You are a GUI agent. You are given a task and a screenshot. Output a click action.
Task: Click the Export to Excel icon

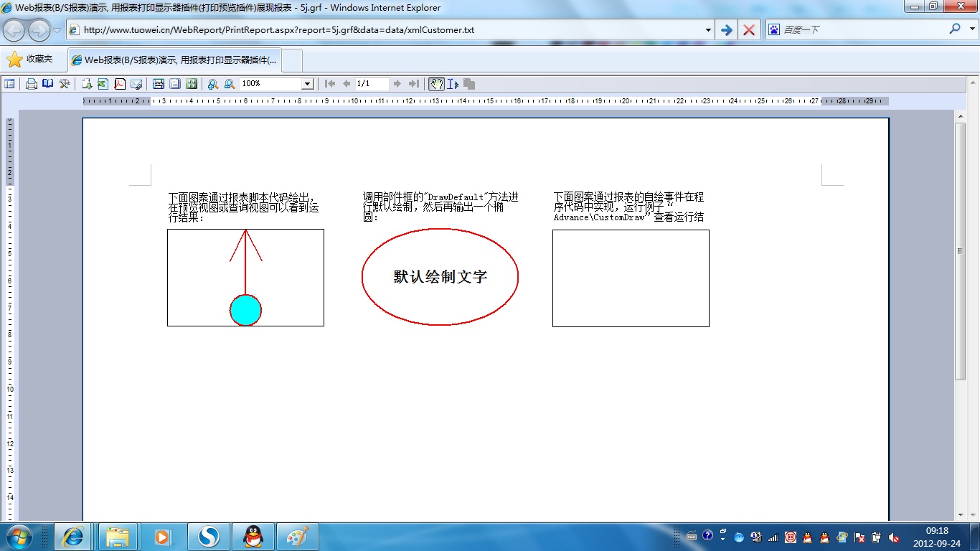pos(103,84)
